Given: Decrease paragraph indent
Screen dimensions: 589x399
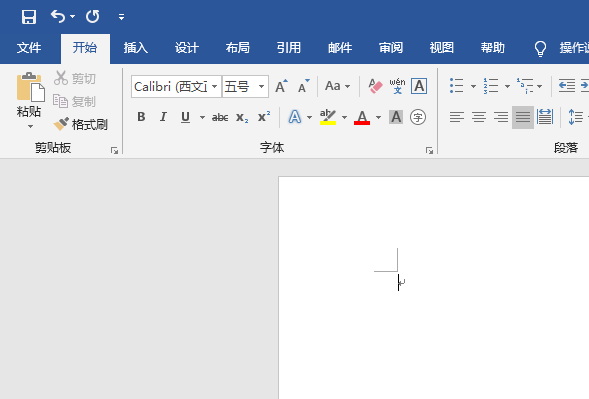Looking at the screenshot, I should [x=567, y=86].
